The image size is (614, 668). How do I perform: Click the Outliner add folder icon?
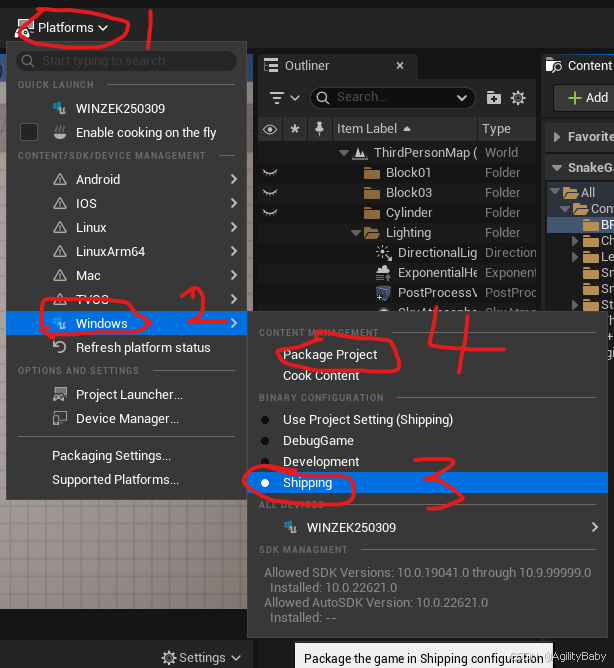click(x=494, y=98)
